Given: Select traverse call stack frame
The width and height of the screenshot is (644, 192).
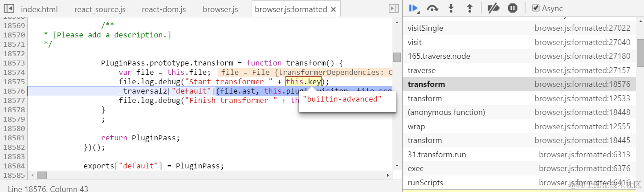Looking at the screenshot, I should tap(519, 70).
